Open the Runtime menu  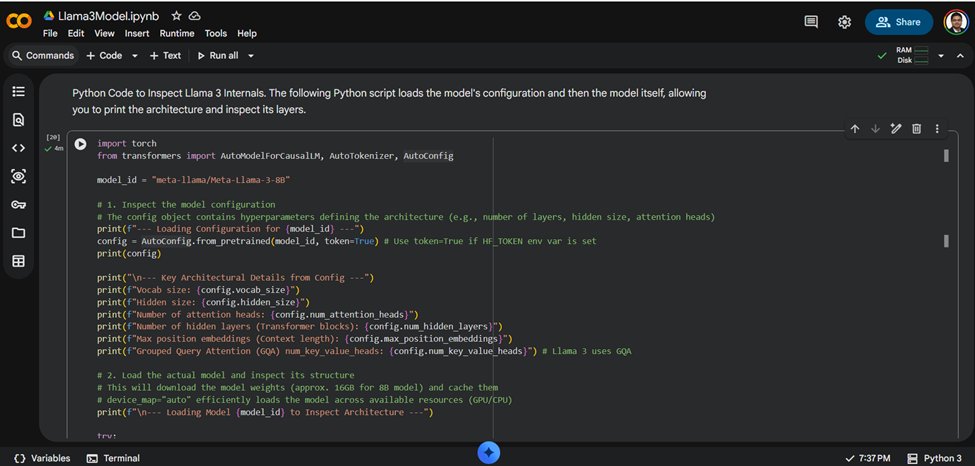[177, 34]
